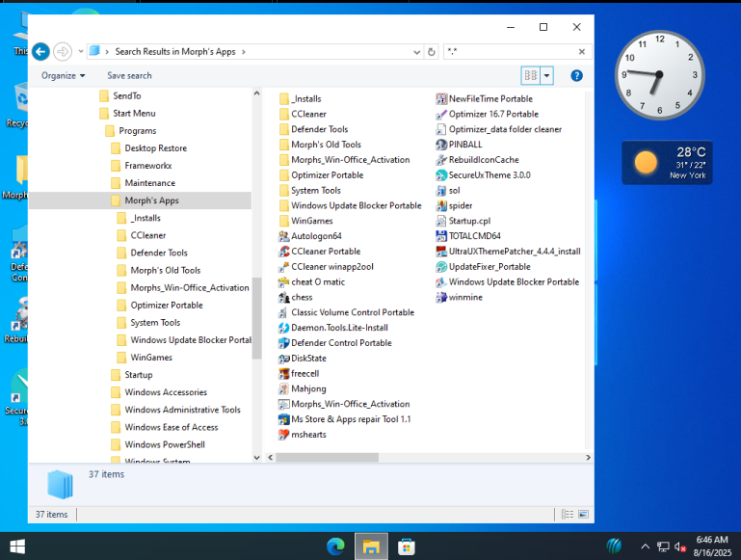
Task: Refresh the search results
Action: 432,52
